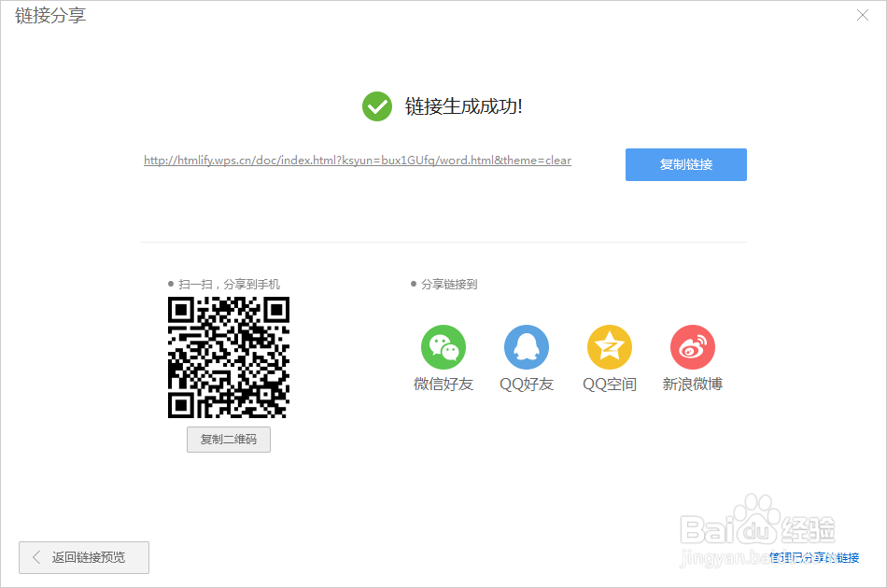887x588 pixels.
Task: Share to 新浪微博 via the Weibo icon
Action: pos(692,345)
